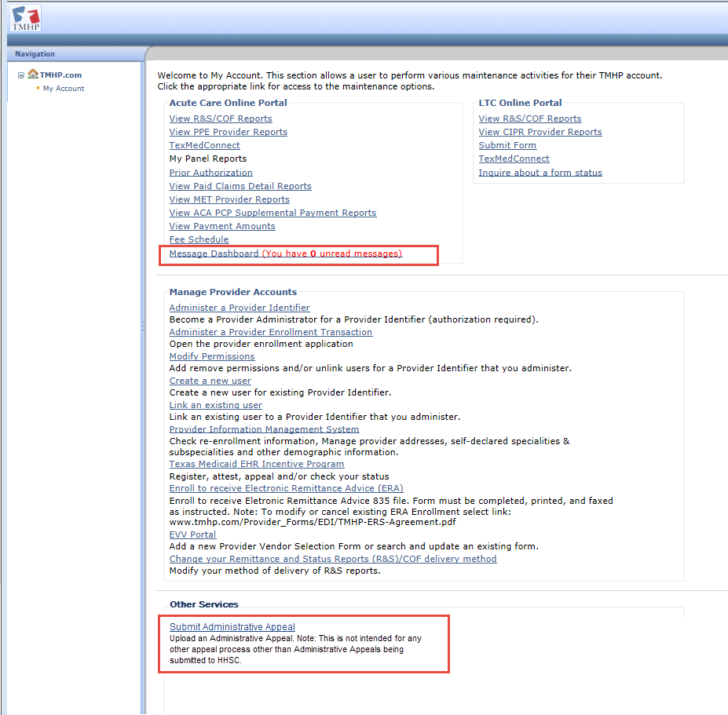Open Prior Authorization link
The height and width of the screenshot is (715, 728).
click(210, 173)
